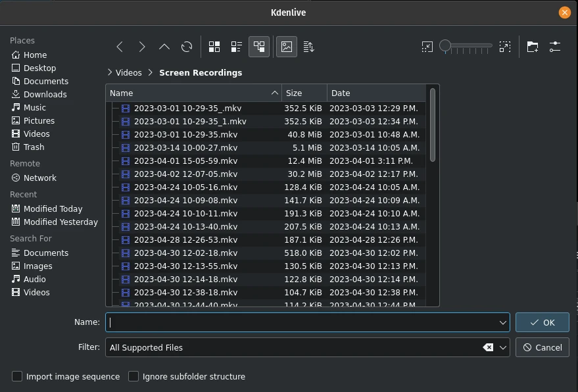Open Home in Places
578x392 pixels.
tap(30, 55)
